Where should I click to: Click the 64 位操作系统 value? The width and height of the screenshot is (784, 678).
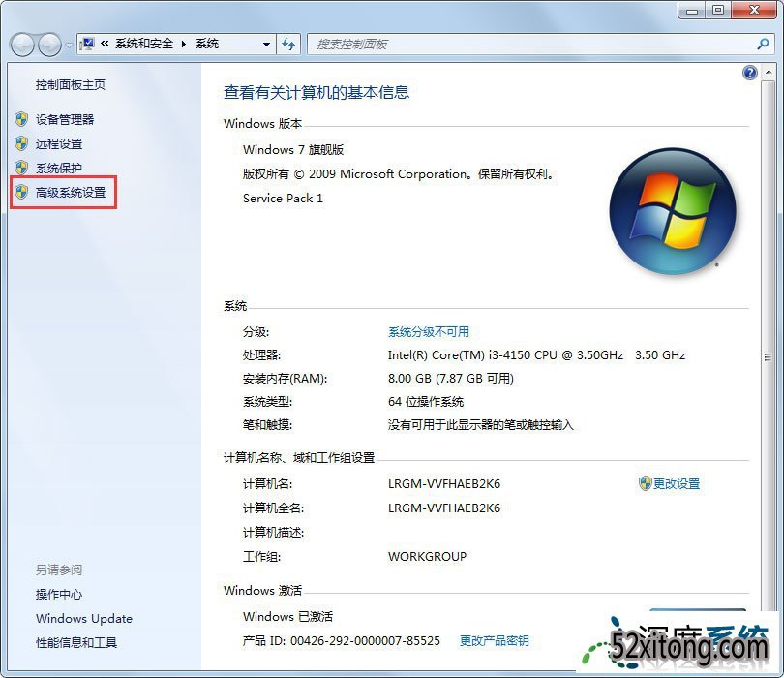point(426,402)
